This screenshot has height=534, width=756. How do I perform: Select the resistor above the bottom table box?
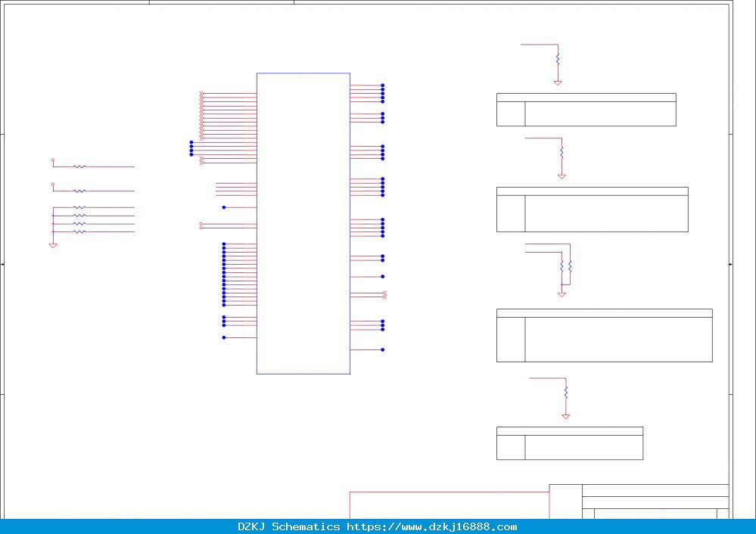pos(566,393)
